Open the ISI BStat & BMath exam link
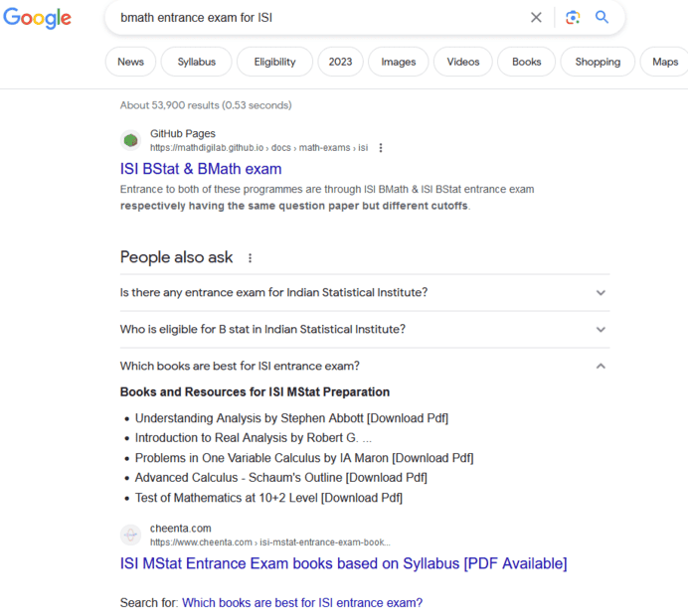The image size is (688, 616). click(x=201, y=169)
